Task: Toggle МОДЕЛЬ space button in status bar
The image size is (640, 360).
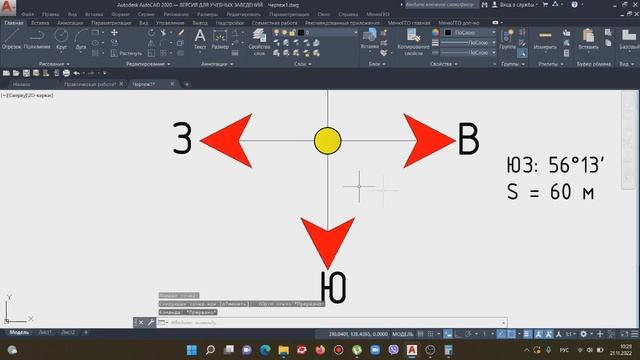Action: click(x=402, y=334)
